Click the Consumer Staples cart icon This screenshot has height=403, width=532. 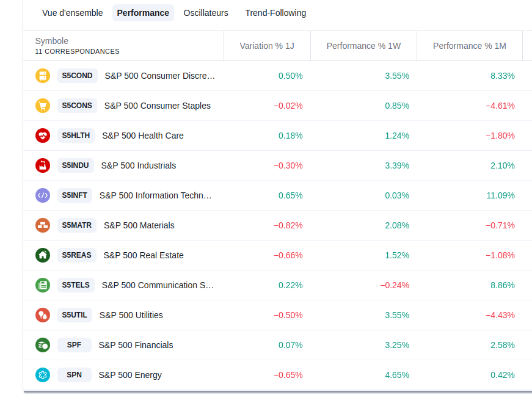pos(42,106)
